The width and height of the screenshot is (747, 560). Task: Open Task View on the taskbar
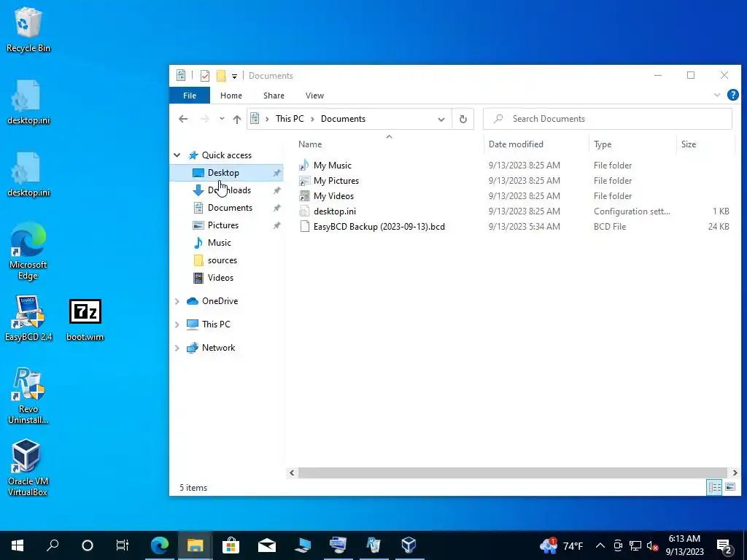(x=123, y=545)
